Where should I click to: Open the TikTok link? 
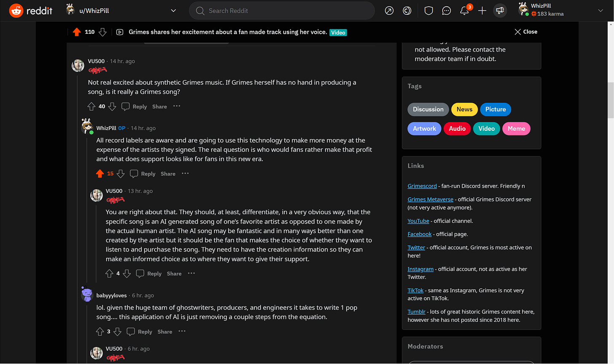[x=415, y=291]
